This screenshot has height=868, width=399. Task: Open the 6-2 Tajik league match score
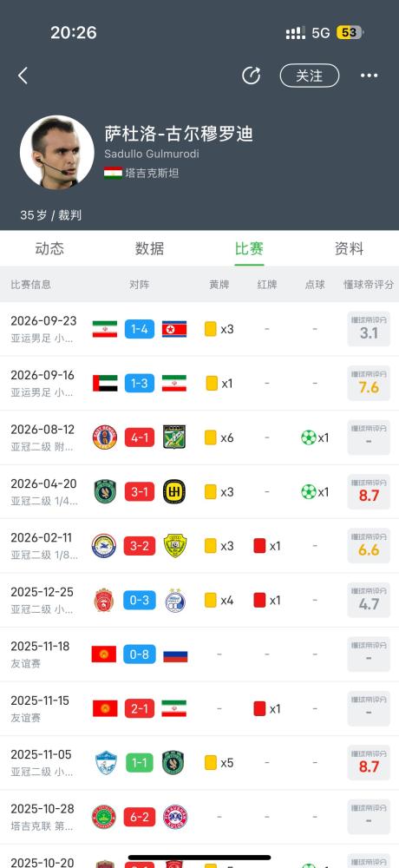[x=140, y=817]
